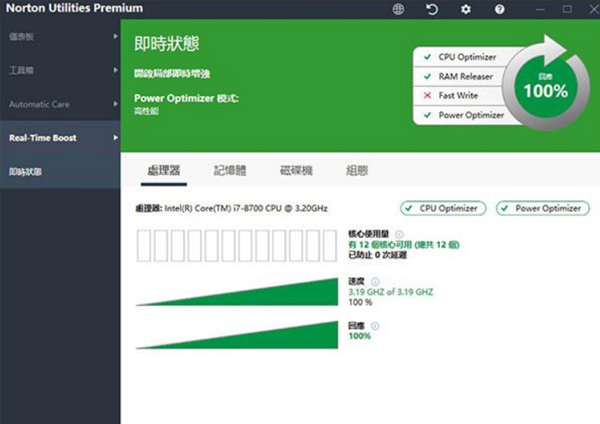Click the info icon next to 核心使用量
600x424 pixels.
[399, 234]
